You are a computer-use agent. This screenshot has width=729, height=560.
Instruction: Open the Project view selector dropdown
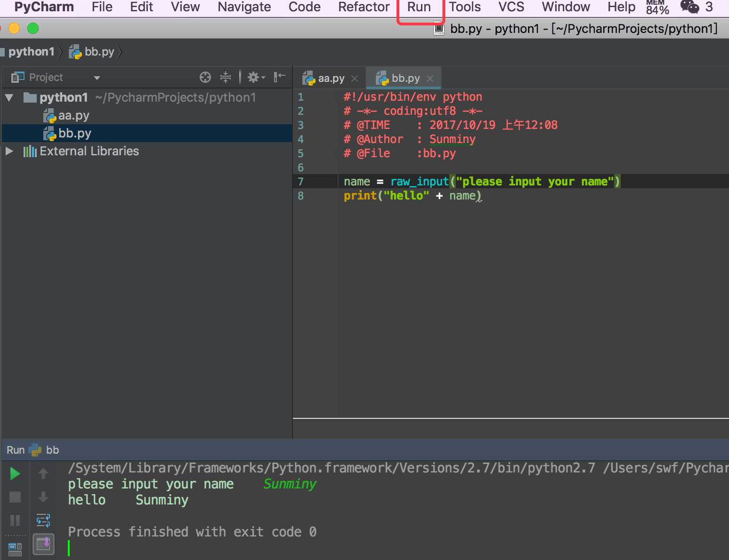pos(97,78)
